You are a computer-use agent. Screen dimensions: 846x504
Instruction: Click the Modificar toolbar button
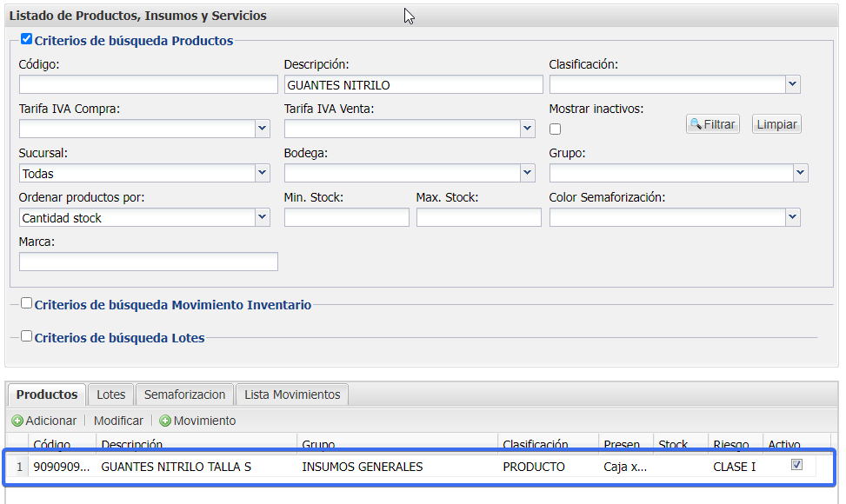point(118,421)
